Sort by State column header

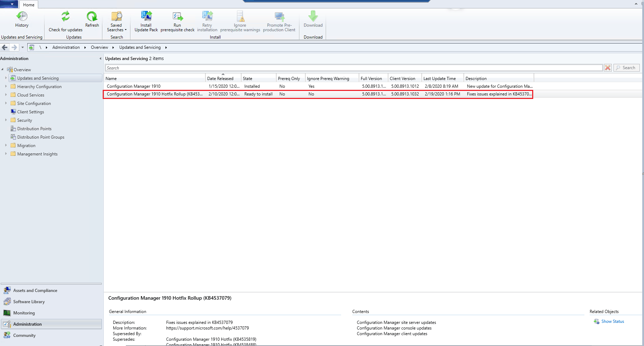point(259,78)
